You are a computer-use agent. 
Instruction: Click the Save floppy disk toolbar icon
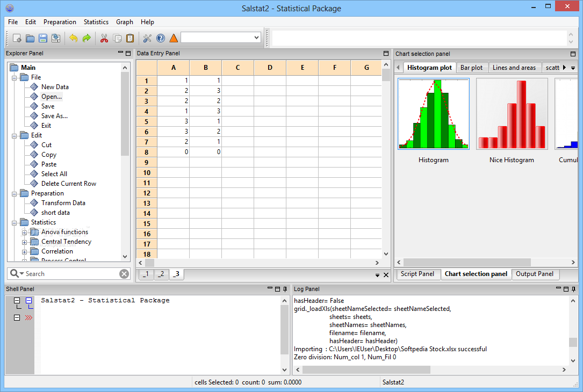(43, 38)
